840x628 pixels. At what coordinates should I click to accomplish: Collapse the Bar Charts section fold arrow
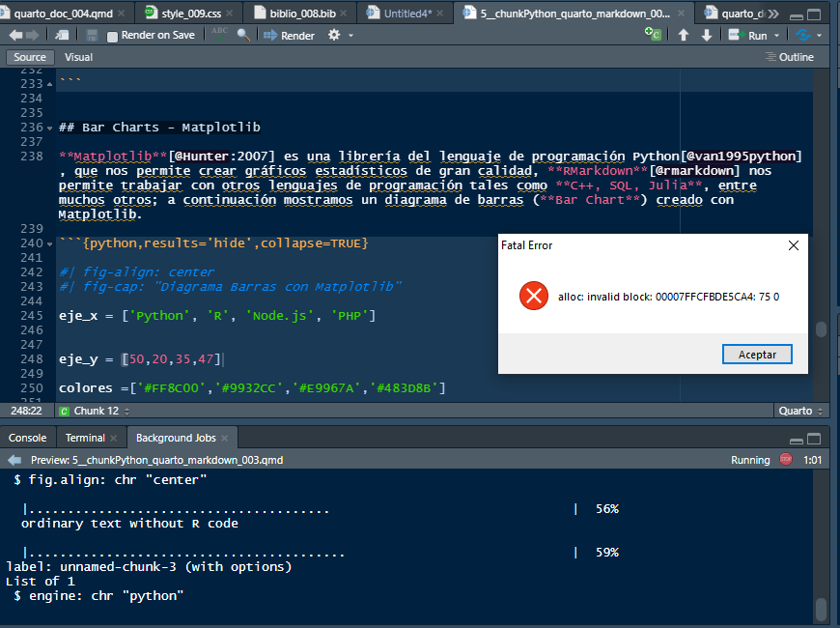(x=50, y=128)
